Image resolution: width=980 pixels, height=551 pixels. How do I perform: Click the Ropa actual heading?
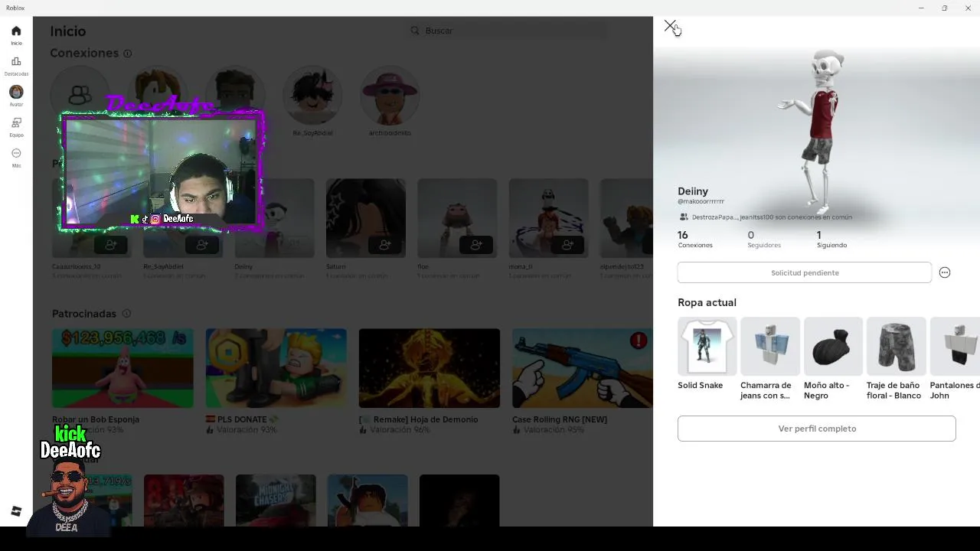707,302
